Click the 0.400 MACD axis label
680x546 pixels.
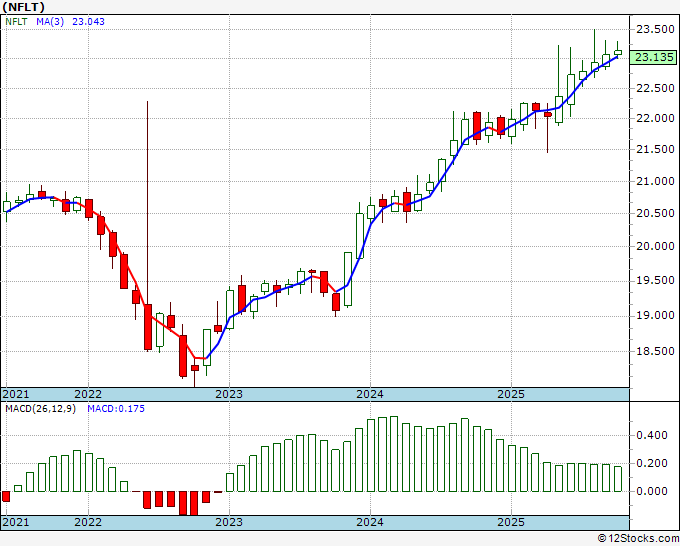click(652, 435)
